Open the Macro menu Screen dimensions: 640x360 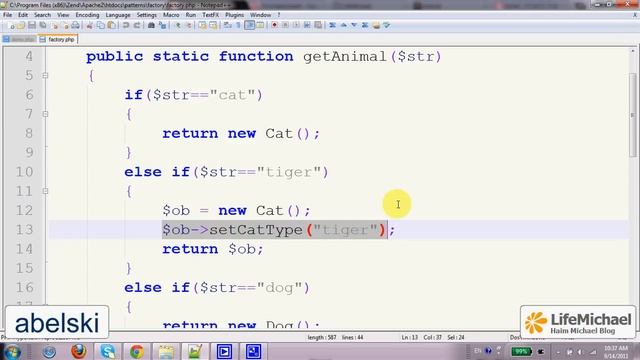[x=171, y=15]
